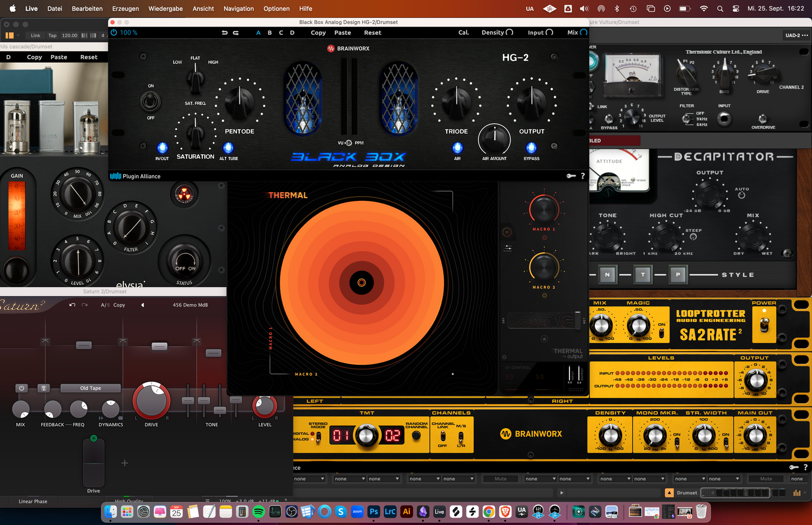Viewport: 812px width, 525px height.
Task: Expand the first 'none' dropdown in bottom row
Action: [x=309, y=478]
